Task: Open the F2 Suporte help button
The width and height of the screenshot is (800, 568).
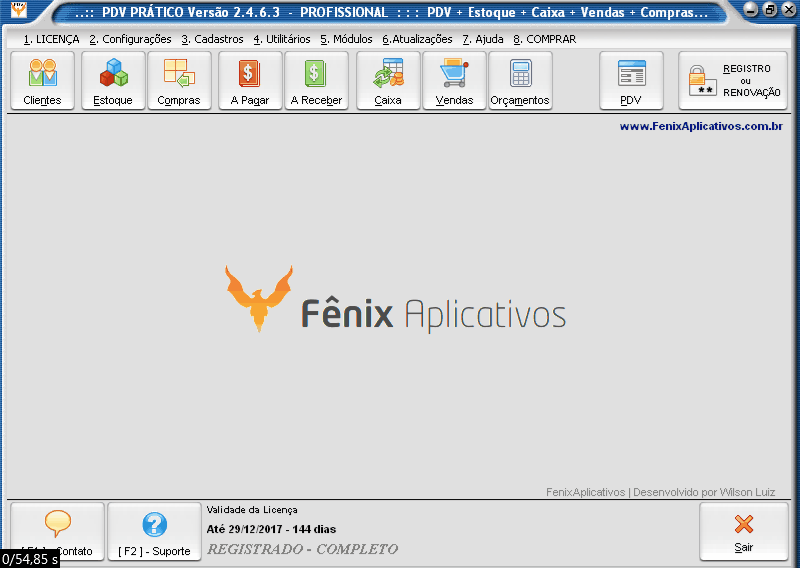Action: point(155,531)
